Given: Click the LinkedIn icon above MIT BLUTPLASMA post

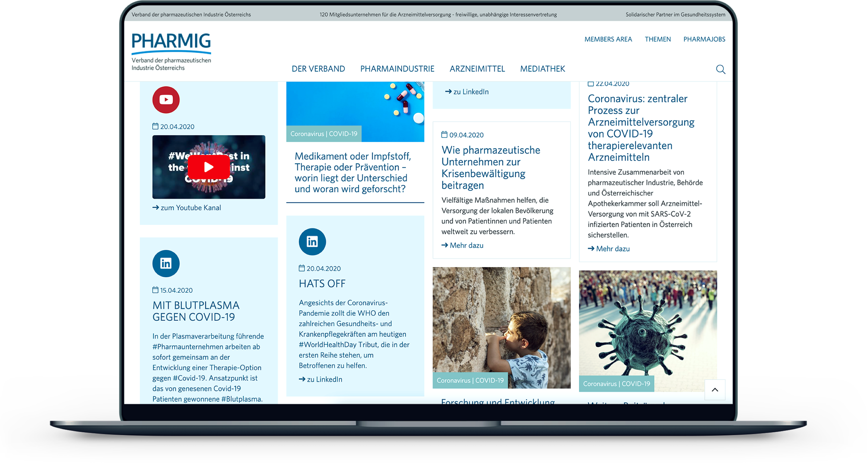Looking at the screenshot, I should pos(166,263).
